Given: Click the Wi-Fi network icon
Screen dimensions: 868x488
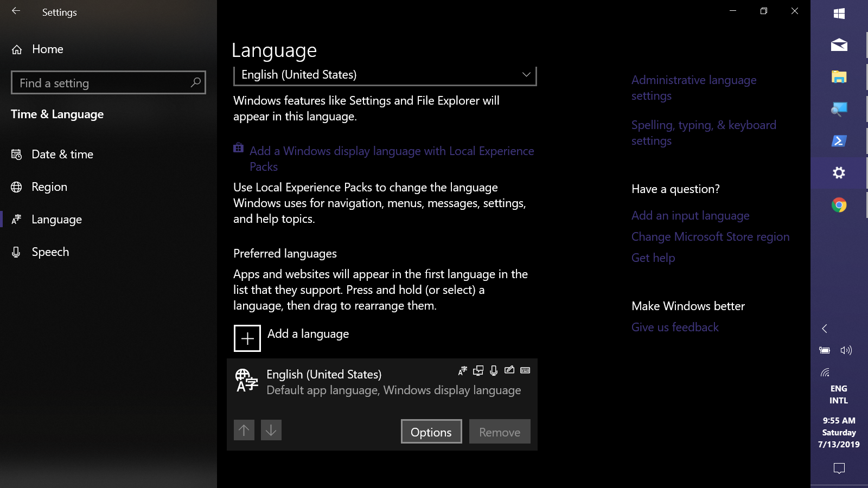Looking at the screenshot, I should point(825,373).
